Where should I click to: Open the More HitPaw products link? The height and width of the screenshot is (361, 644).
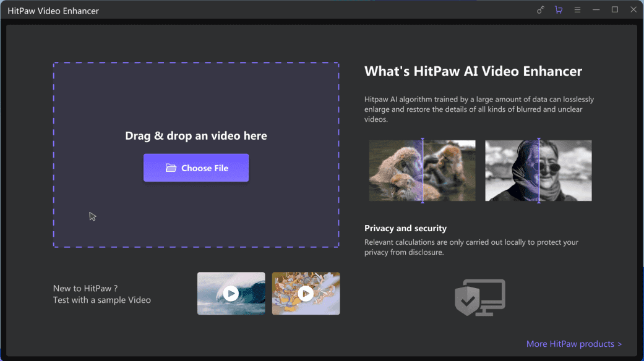[x=573, y=344]
